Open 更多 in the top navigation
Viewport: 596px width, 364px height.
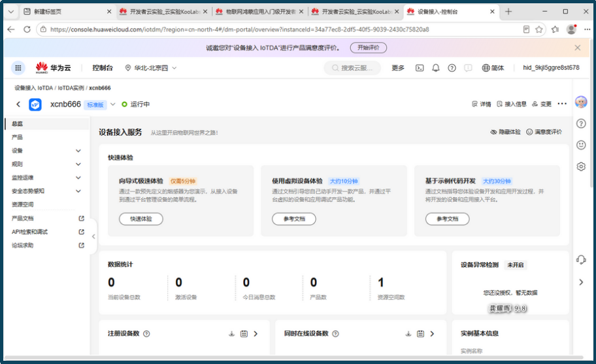click(398, 68)
